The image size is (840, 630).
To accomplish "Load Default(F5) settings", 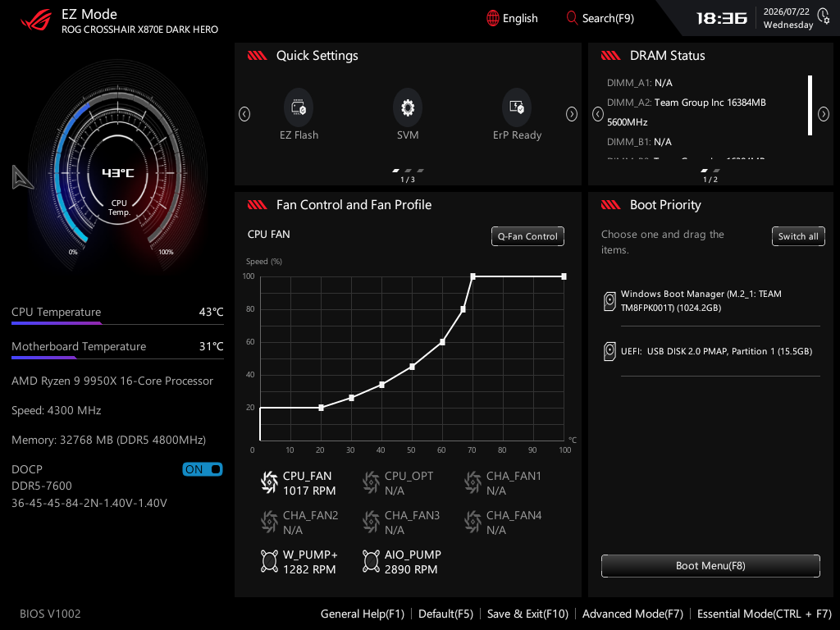I will coord(445,614).
